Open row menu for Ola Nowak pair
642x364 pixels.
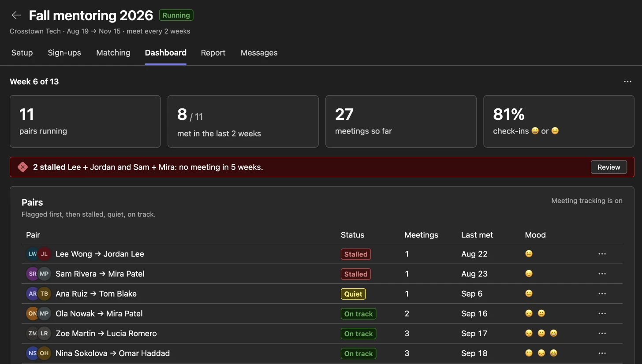[x=602, y=313]
